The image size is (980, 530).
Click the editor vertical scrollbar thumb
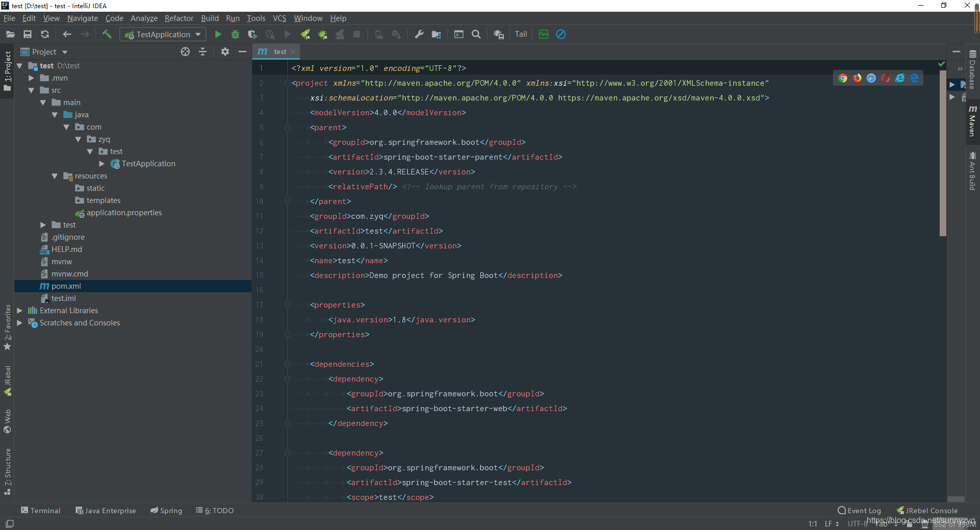(943, 153)
